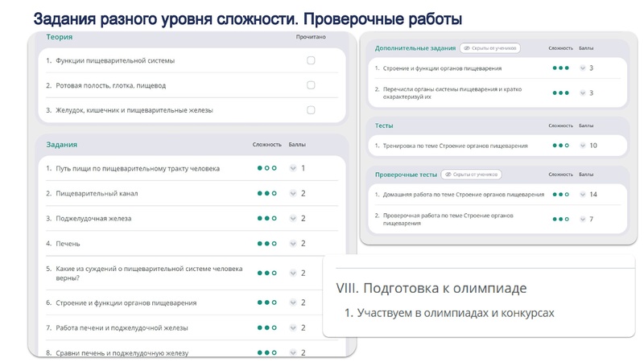Open additional task 'Перечисли органы системы пищеварения'
The width and height of the screenshot is (644, 362).
coord(452,93)
